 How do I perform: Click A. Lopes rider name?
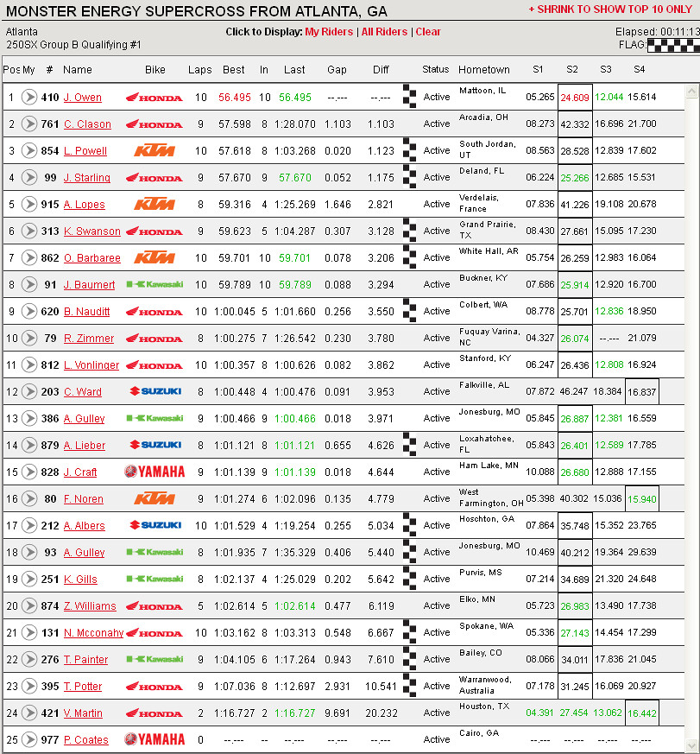(84, 205)
